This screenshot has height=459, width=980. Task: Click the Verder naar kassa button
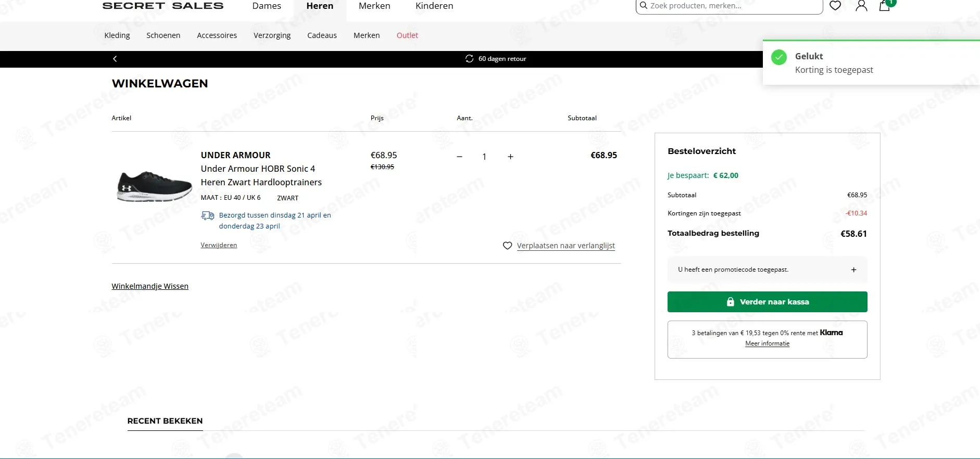[768, 302]
